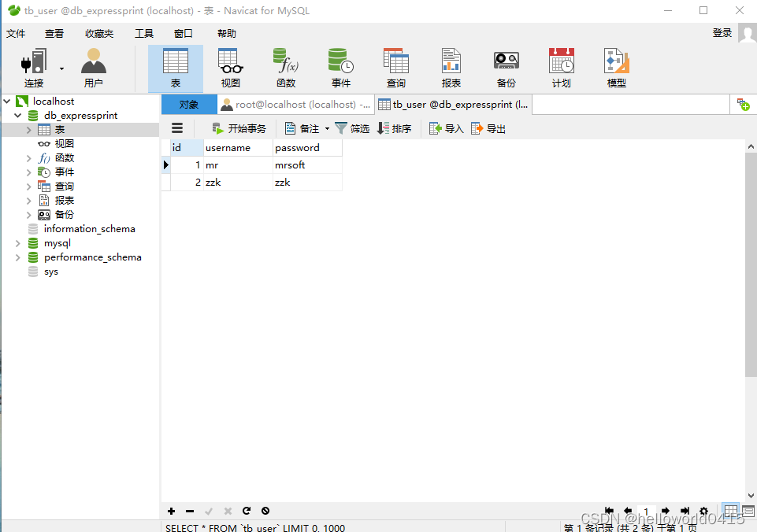Viewport: 757px width, 532px height.
Task: Go to the next page
Action: 666,511
